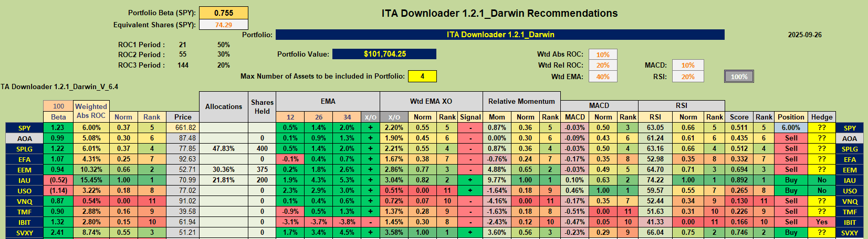Image resolution: width=868 pixels, height=239 pixels.
Task: Select ROC2 Period value 55
Action: (183, 55)
